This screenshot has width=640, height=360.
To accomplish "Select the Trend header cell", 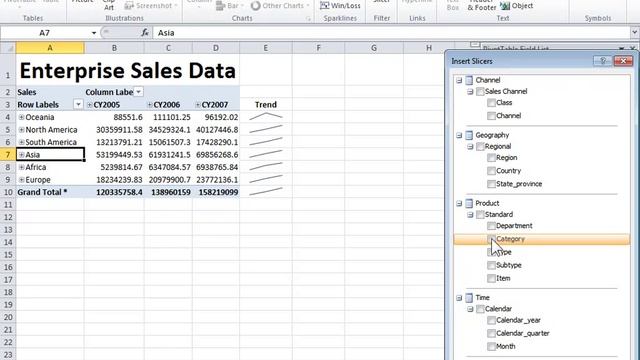I will click(x=266, y=104).
